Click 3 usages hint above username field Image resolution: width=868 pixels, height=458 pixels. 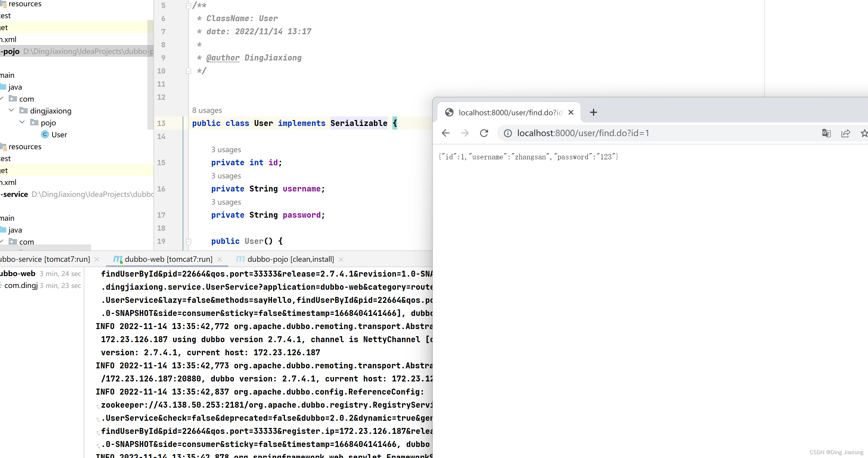226,176
